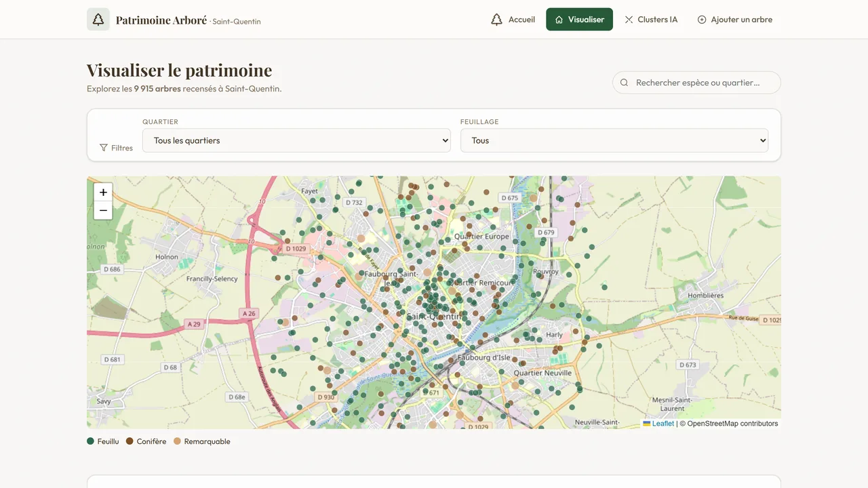The image size is (868, 488).
Task: Click the tree logo icon beside Patrimoine Arboré
Action: point(98,20)
